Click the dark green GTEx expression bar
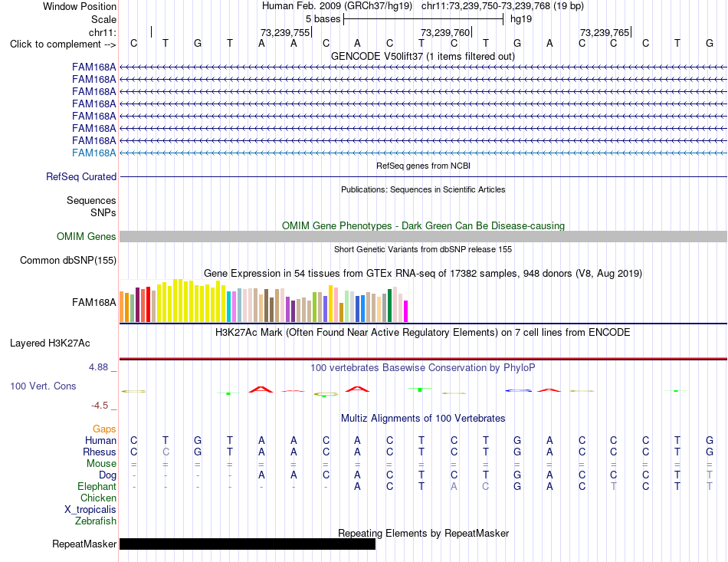 click(x=390, y=306)
